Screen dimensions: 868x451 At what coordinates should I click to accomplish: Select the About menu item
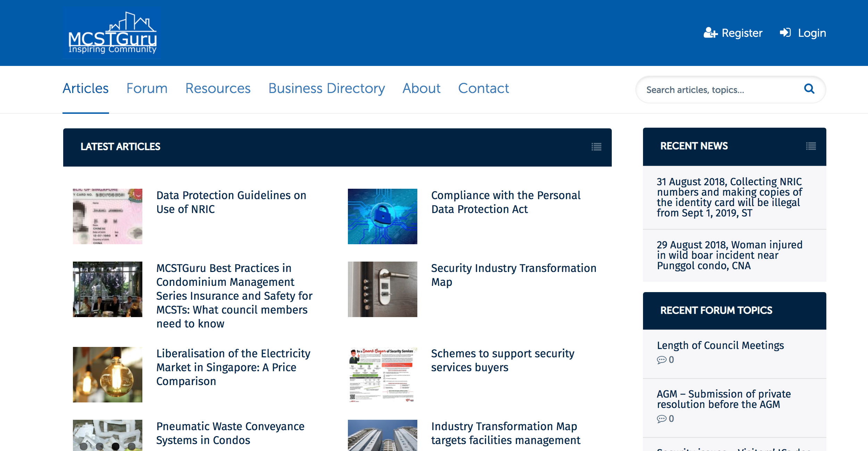click(x=421, y=88)
